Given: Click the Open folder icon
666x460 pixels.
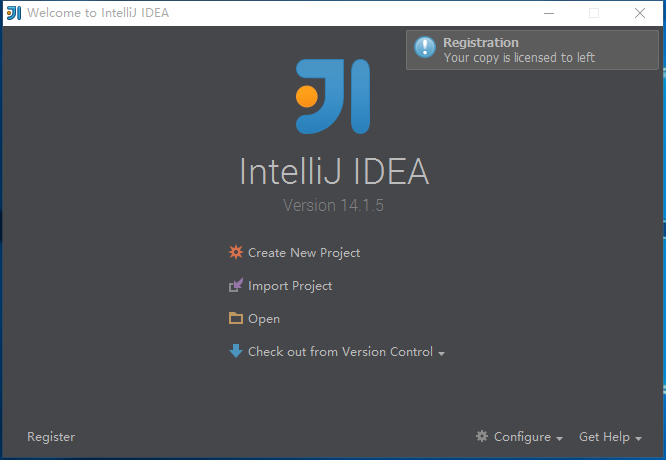Looking at the screenshot, I should tap(236, 318).
